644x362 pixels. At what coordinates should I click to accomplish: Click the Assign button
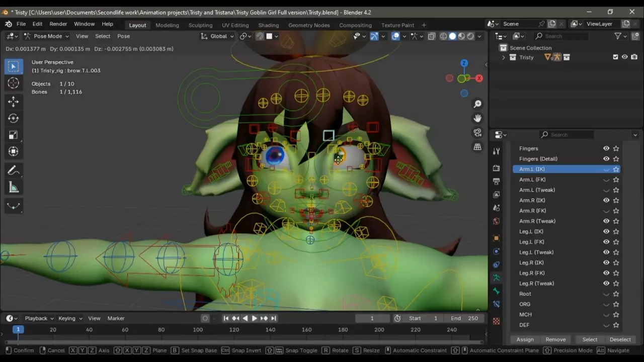(x=525, y=339)
